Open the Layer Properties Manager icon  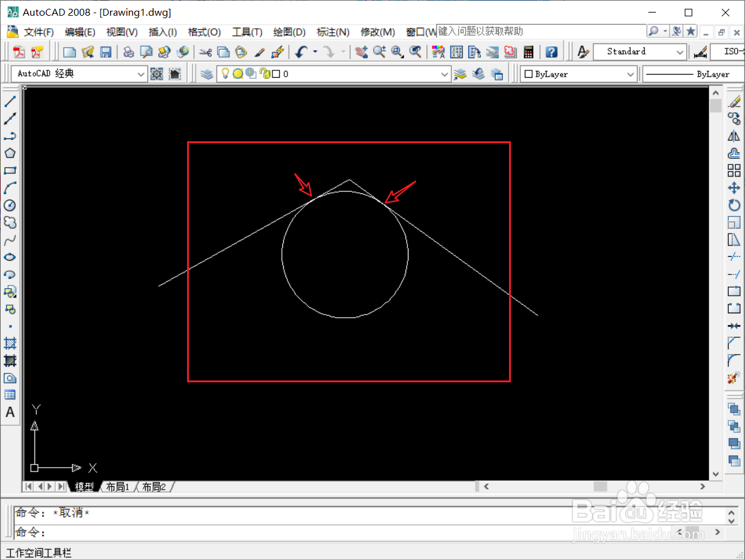tap(206, 74)
